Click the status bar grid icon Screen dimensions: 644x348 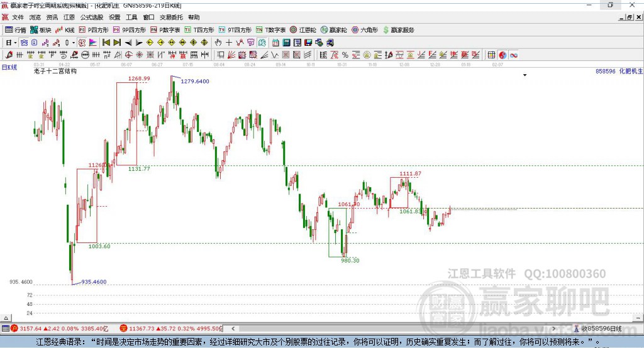tap(5, 329)
